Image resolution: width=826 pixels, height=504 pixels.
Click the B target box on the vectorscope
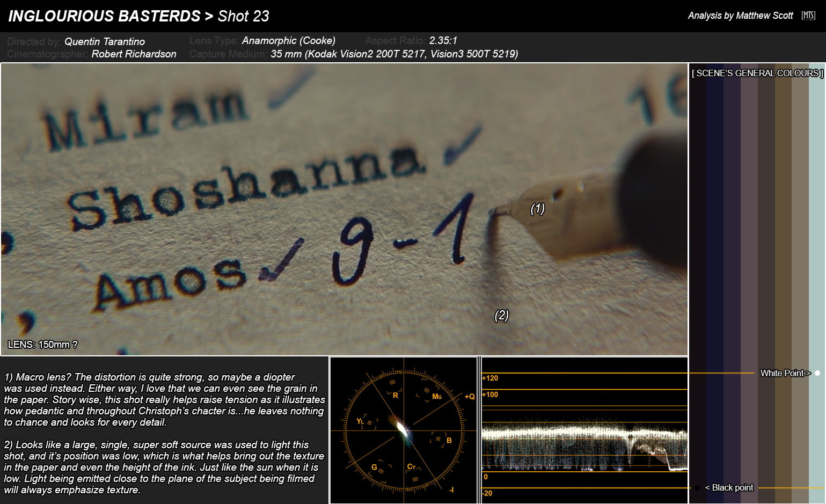[438, 439]
